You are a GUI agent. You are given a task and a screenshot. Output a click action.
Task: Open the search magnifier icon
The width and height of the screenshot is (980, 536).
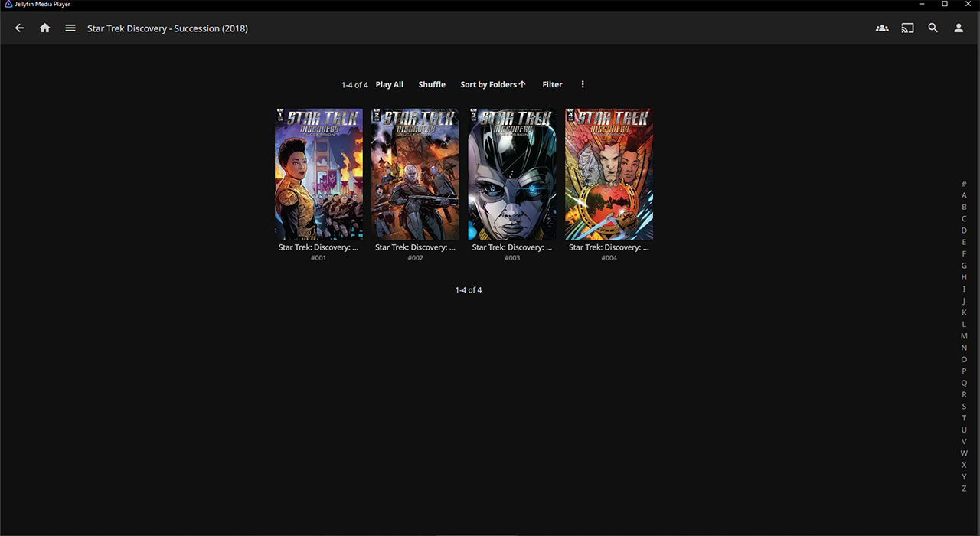tap(933, 28)
